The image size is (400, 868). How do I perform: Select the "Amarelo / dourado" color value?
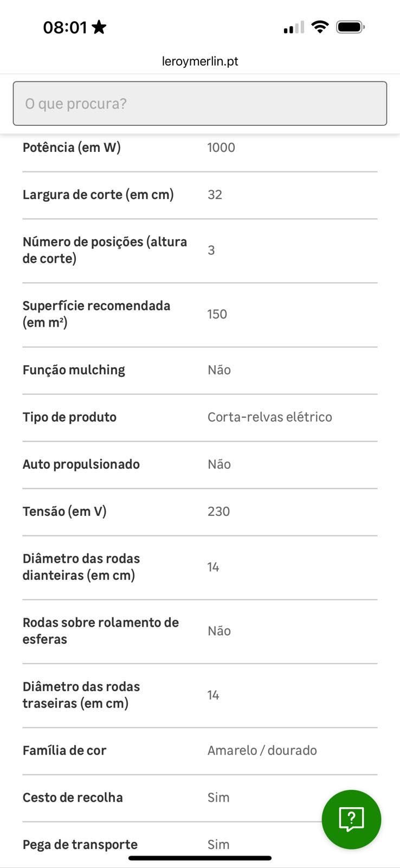click(262, 750)
